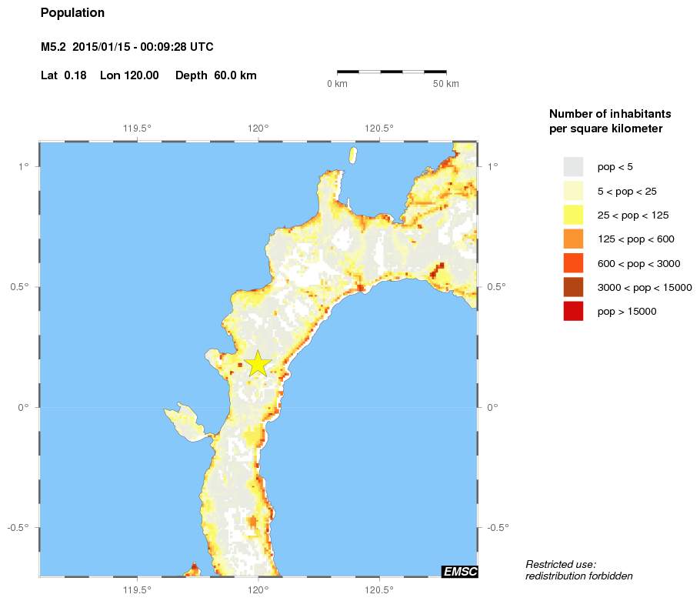The width and height of the screenshot is (700, 601).
Task: Click the black-and-white distance scale bar
Action: (x=392, y=72)
